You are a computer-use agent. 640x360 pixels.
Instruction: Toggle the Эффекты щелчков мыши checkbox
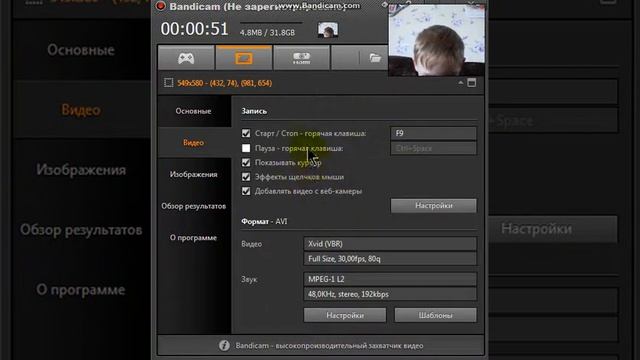(x=246, y=177)
